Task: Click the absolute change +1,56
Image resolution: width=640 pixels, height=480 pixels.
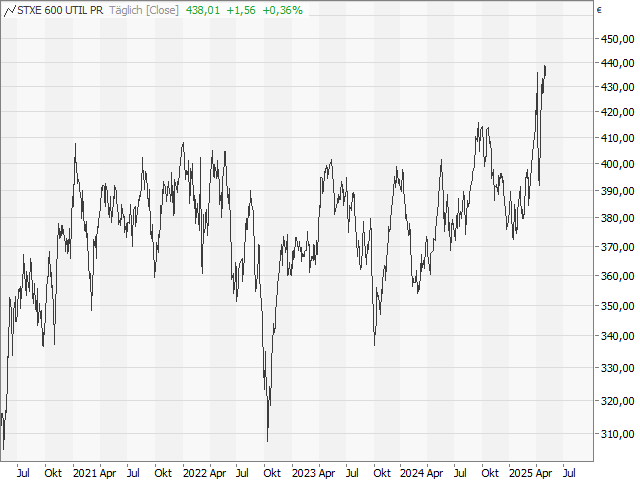Action: (241, 10)
